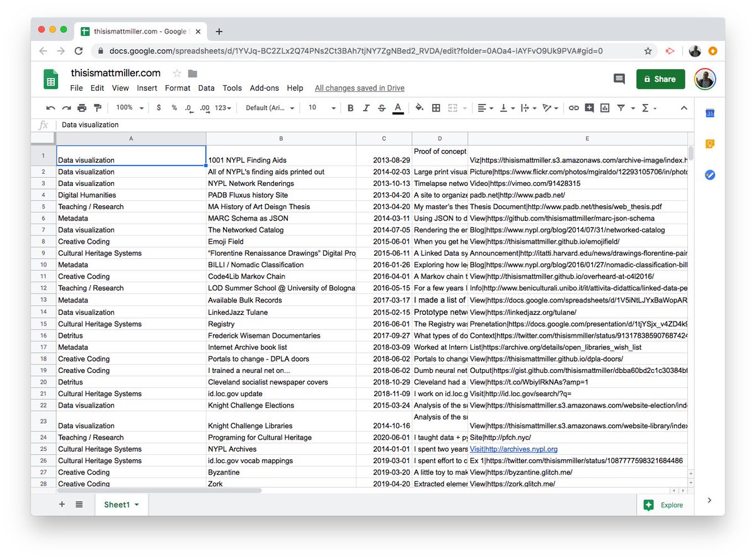This screenshot has width=756, height=560.
Task: Collapse the menus with the up chevron
Action: pyautogui.click(x=684, y=108)
